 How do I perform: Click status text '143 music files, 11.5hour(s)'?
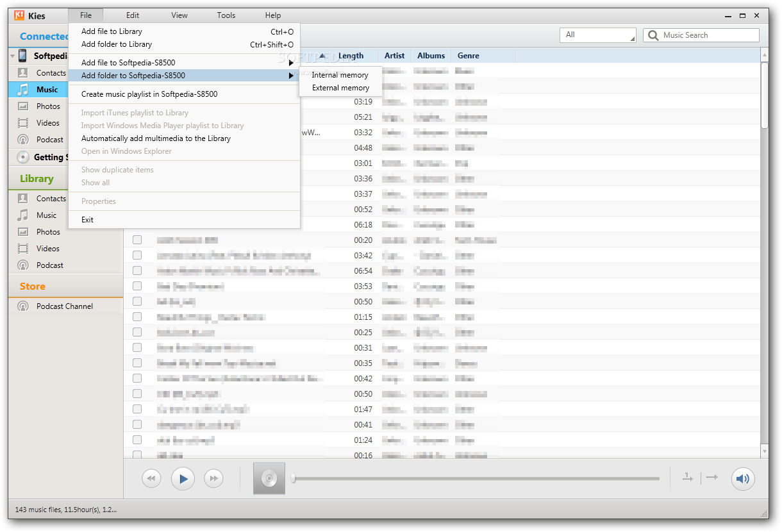click(x=56, y=510)
